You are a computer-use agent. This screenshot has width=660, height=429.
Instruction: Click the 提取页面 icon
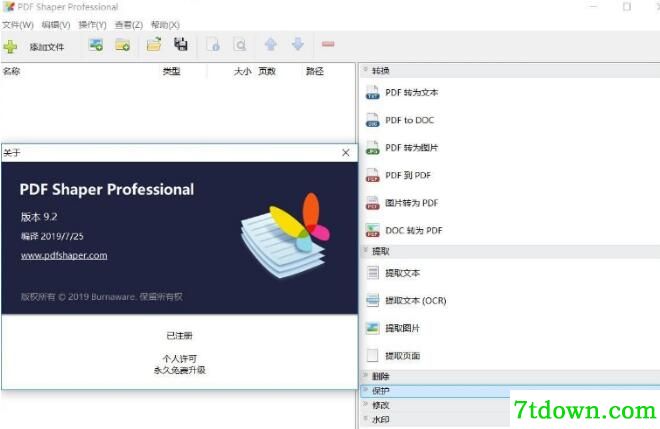(x=373, y=356)
